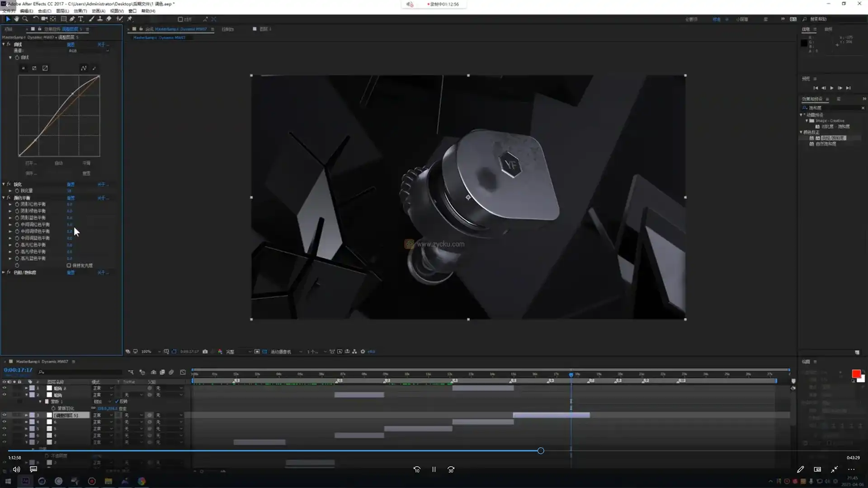The width and height of the screenshot is (868, 488).
Task: Select the Puppet Pin tool
Action: click(x=130, y=19)
